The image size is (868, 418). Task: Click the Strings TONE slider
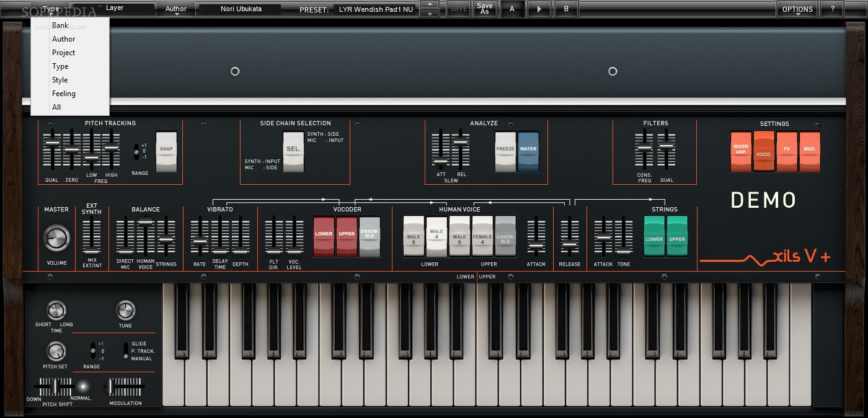click(623, 237)
